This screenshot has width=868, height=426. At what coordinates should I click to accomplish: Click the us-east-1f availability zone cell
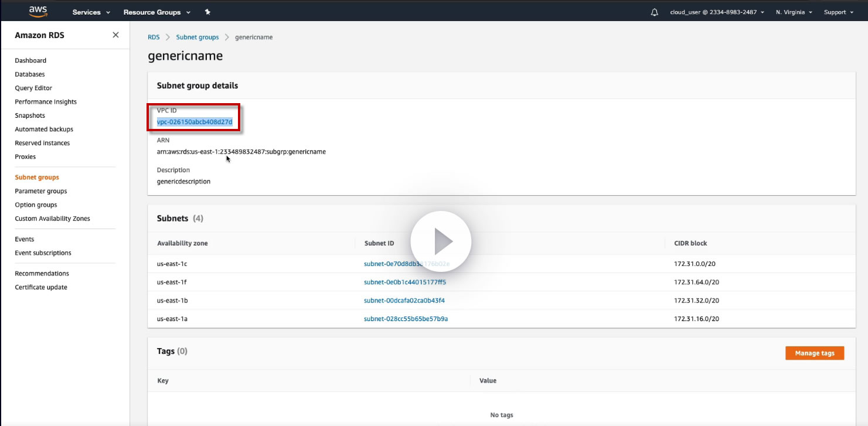tap(172, 282)
